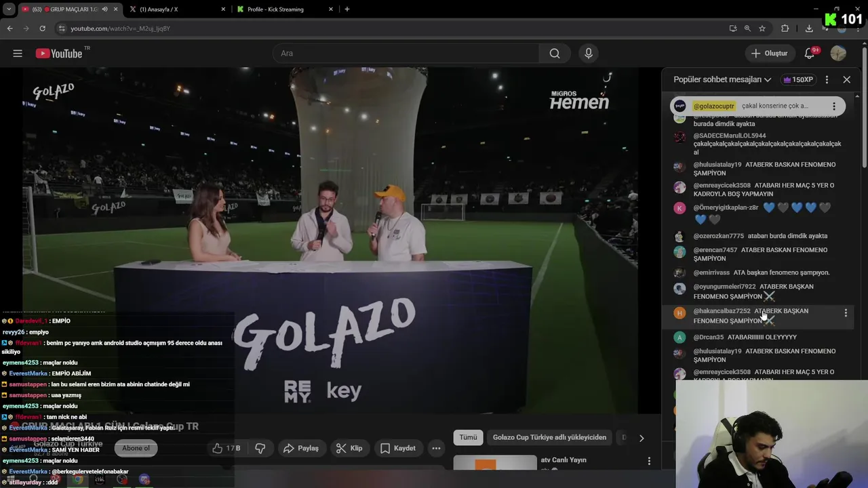Open the atv Canlı Yayın title link
The width and height of the screenshot is (868, 488).
[x=564, y=460]
